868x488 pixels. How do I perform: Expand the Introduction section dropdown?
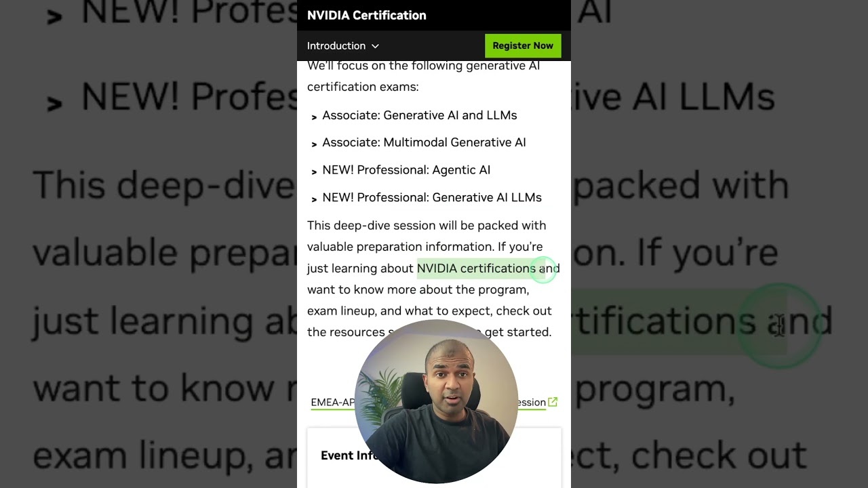pos(342,45)
